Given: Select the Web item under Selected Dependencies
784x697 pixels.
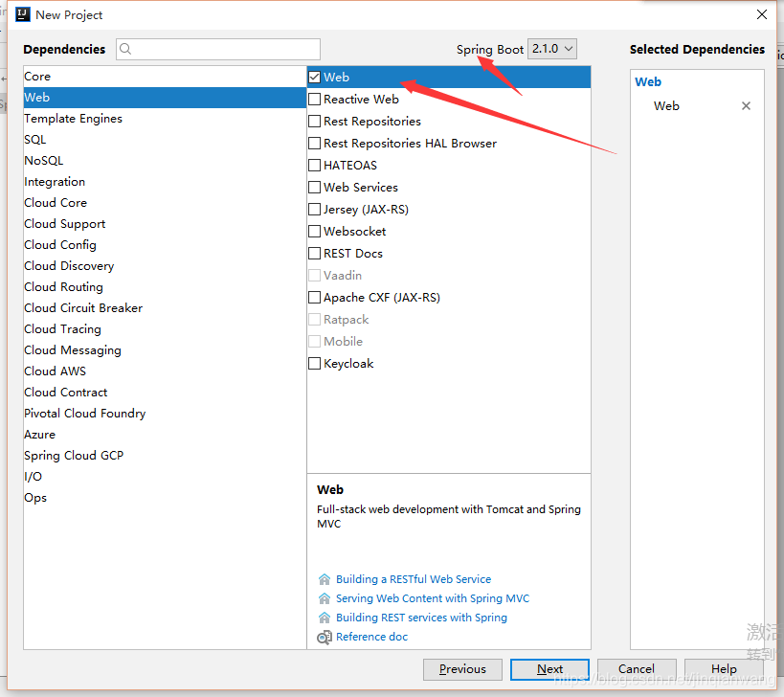Looking at the screenshot, I should [x=666, y=106].
